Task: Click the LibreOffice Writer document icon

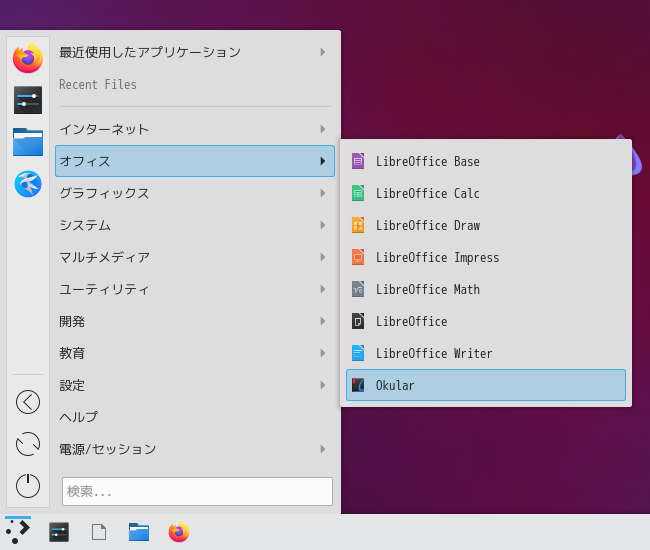Action: pyautogui.click(x=358, y=353)
